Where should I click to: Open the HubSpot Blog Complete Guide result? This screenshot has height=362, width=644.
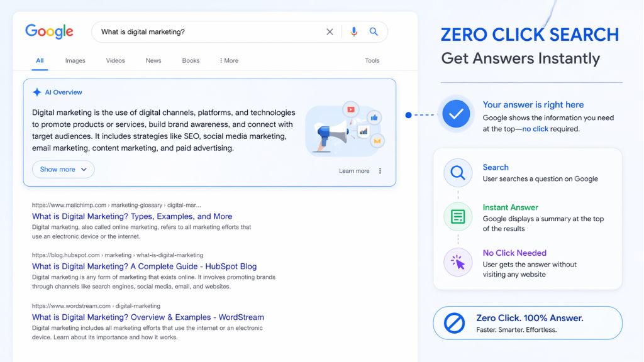144,266
